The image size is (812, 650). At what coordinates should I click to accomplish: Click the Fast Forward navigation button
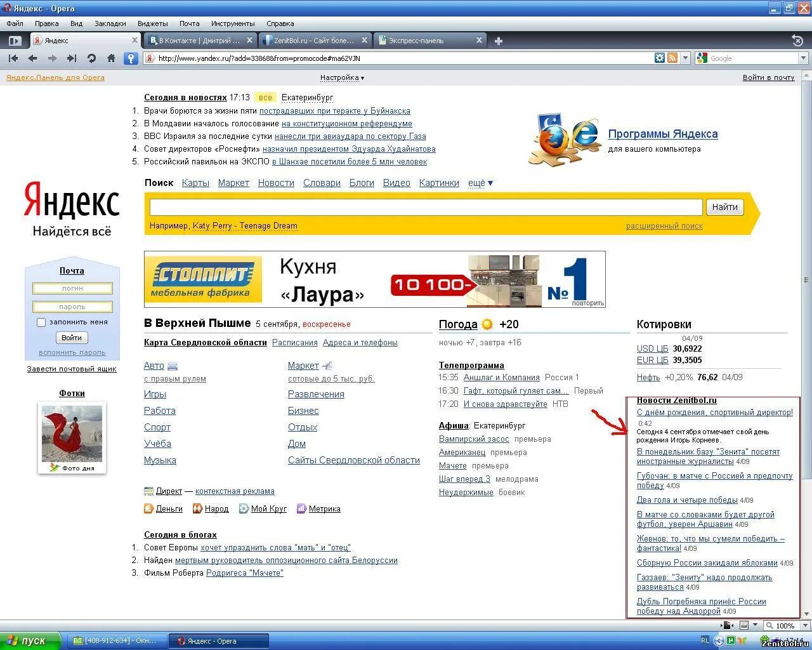pos(72,58)
